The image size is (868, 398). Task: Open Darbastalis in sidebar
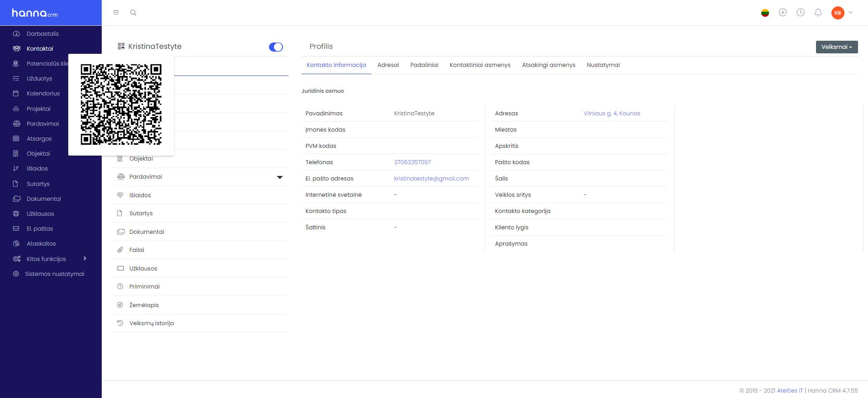[x=42, y=33]
